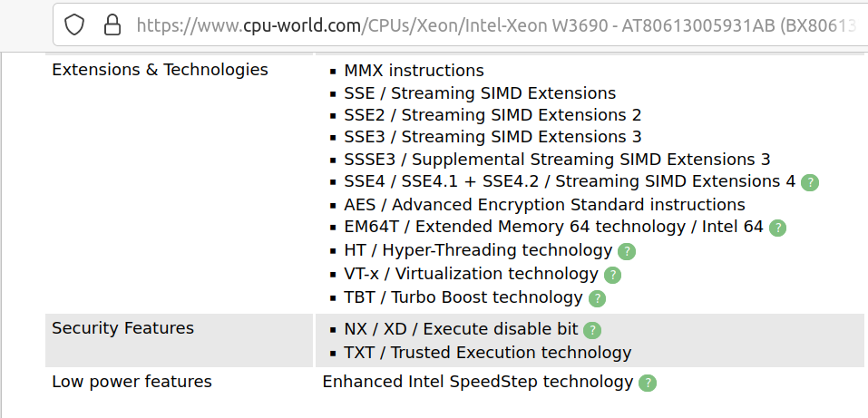Open help icon for Enhanced Intel SpeedStep technology
The image size is (868, 418).
coord(648,383)
